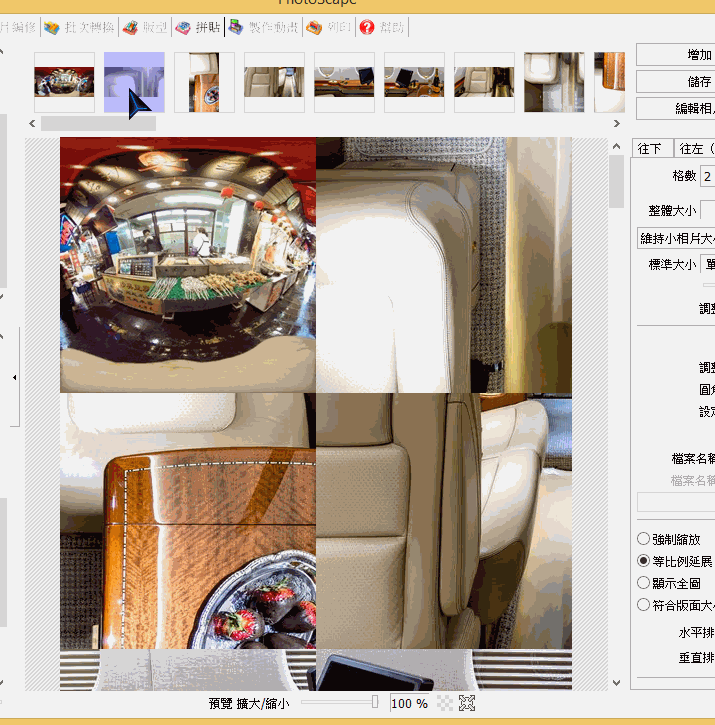The height and width of the screenshot is (725, 715).
Task: Open the 列印 print tool
Action: 329,28
